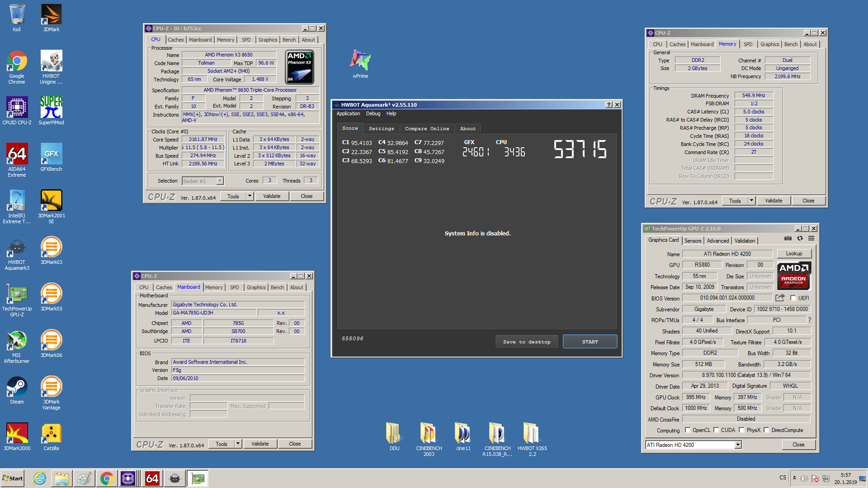Expand Tools dropdown arrow in CPU window
Viewport: 868px width, 488px height.
click(x=250, y=196)
